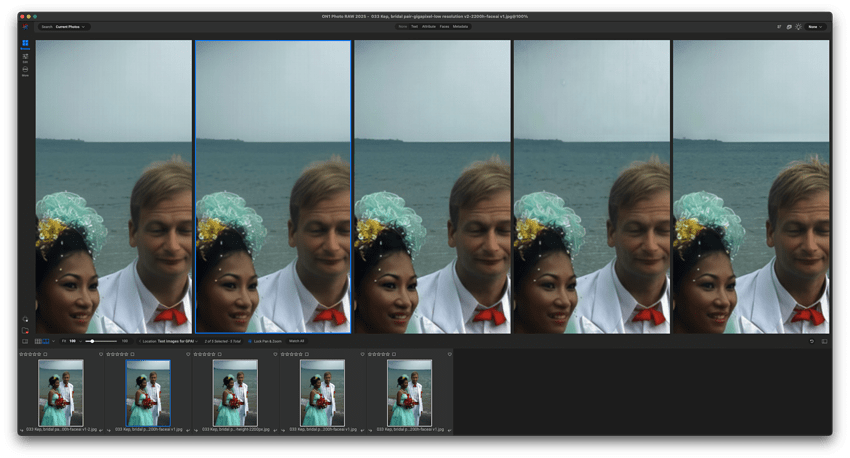Open the Location Test Images dropdown

pos(171,341)
